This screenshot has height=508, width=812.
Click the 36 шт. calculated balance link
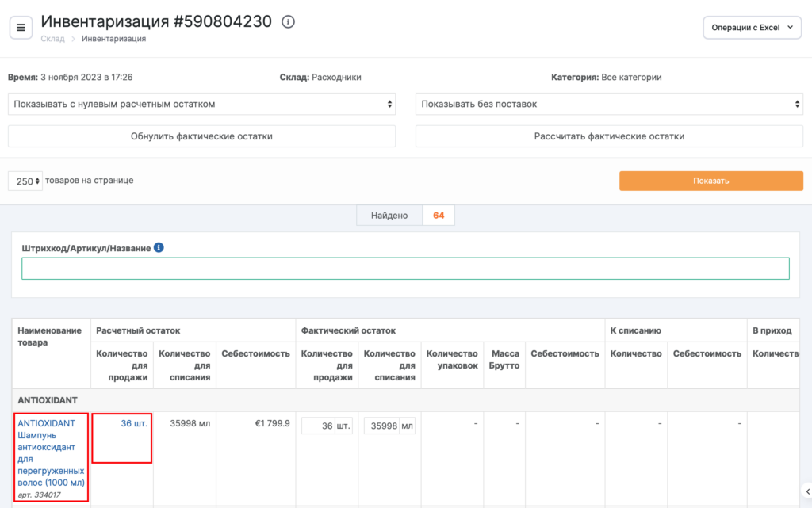pyautogui.click(x=134, y=424)
